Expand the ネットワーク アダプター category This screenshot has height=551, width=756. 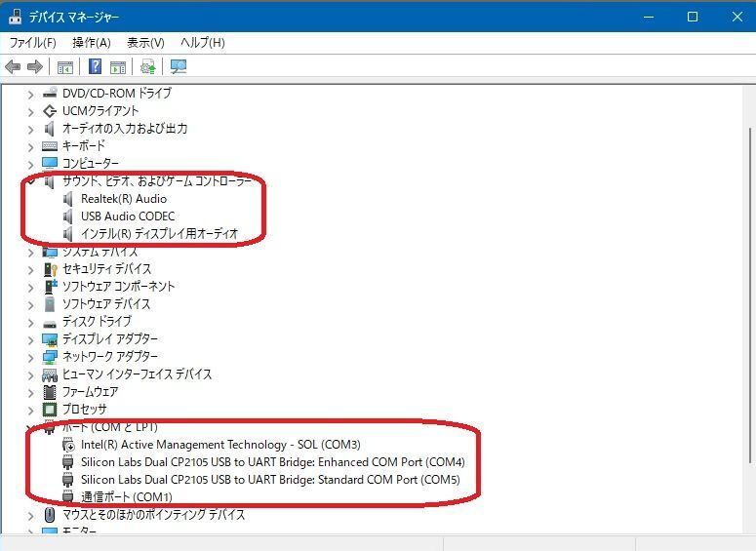click(31, 357)
